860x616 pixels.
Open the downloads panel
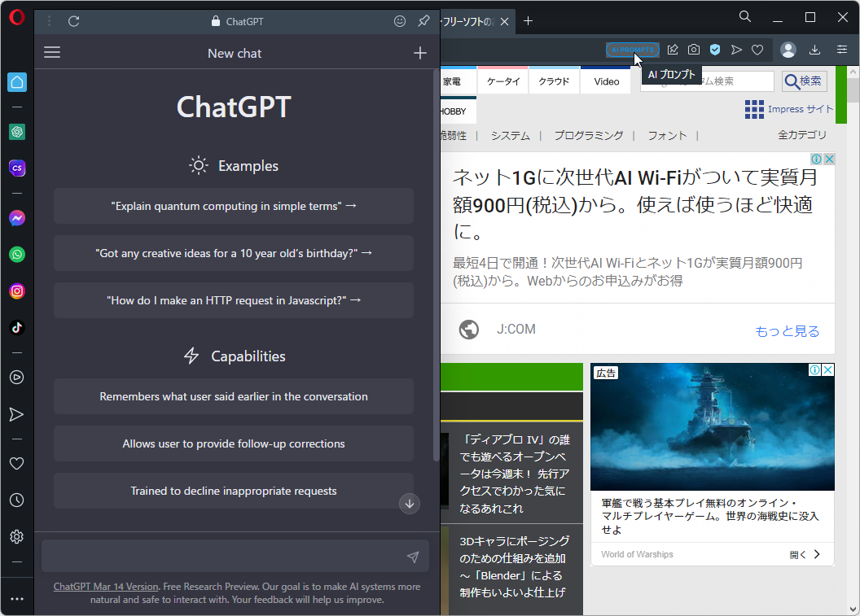coord(814,50)
